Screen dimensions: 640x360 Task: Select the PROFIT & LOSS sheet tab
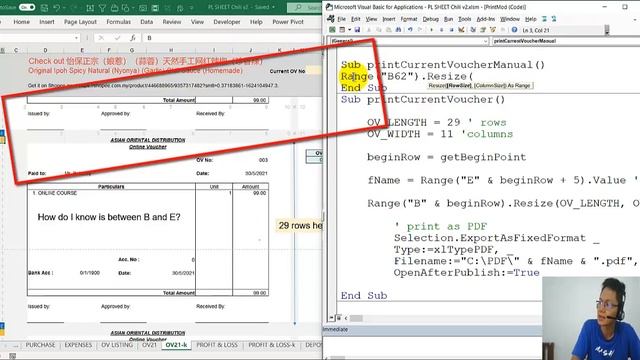217,345
